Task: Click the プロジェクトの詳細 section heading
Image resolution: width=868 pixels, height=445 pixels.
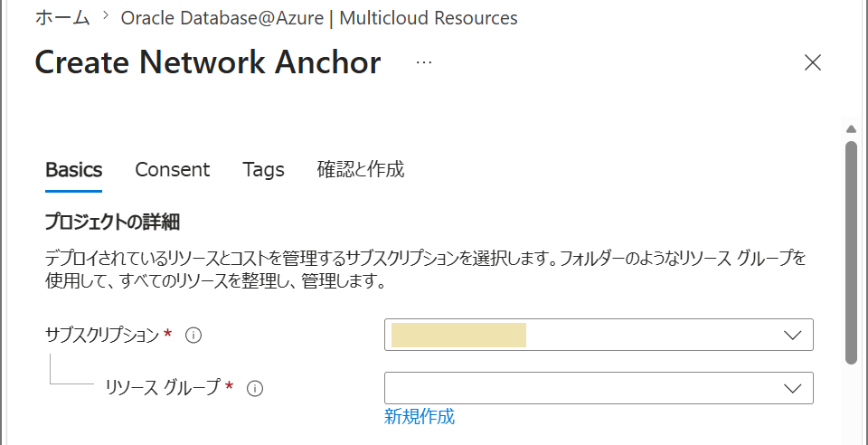Action: tap(112, 222)
